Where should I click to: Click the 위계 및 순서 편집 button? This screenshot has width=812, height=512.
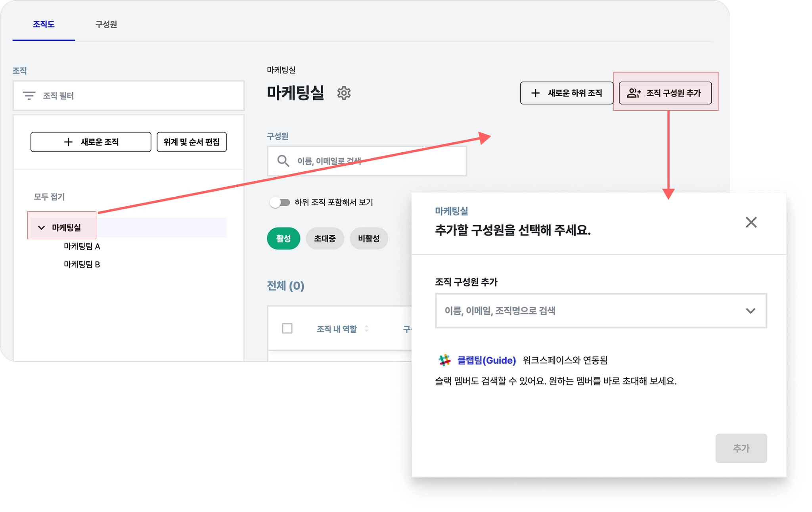(192, 142)
